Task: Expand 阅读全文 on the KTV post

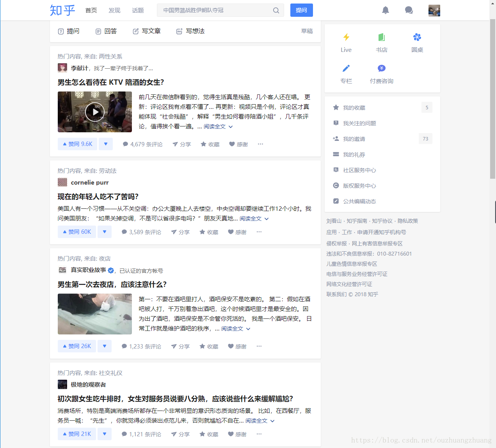Action: [x=218, y=127]
